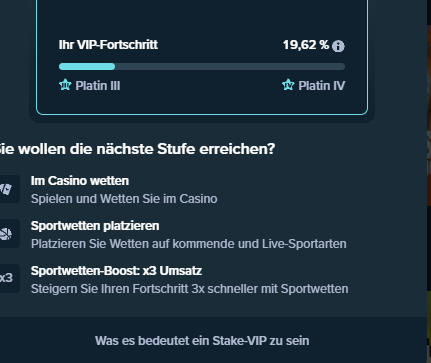Click the Platin III star icon

click(65, 85)
